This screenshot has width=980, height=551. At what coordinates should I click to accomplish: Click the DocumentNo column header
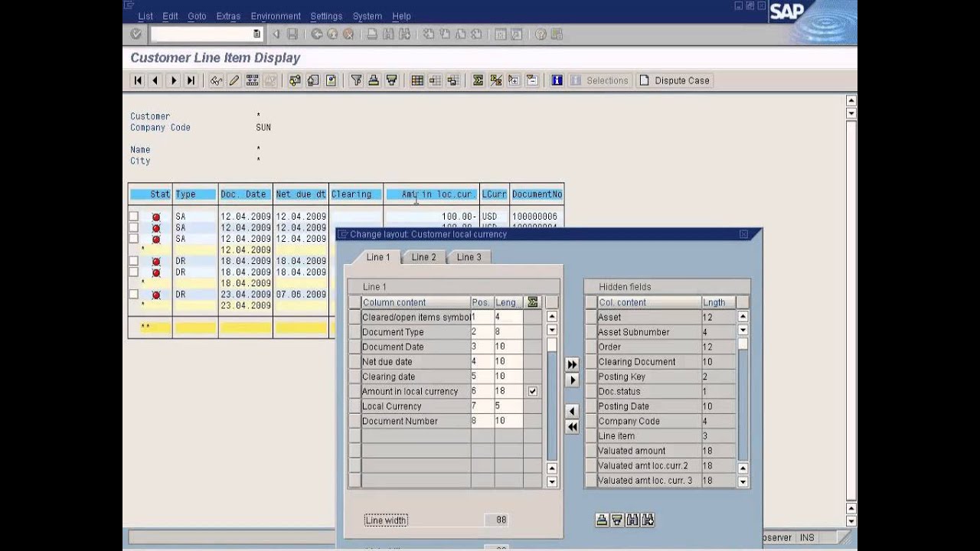(x=537, y=194)
